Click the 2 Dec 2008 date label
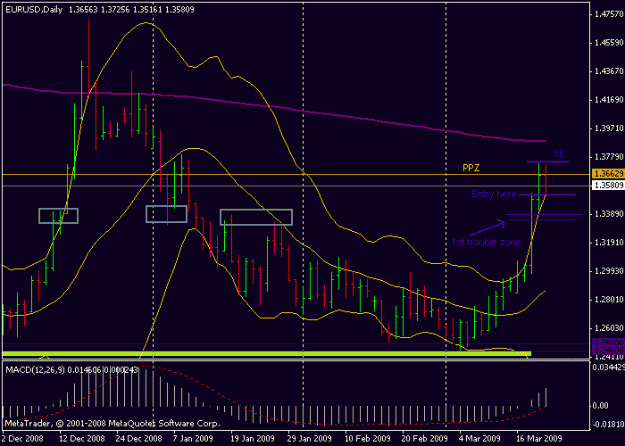The image size is (625, 446). point(22,438)
